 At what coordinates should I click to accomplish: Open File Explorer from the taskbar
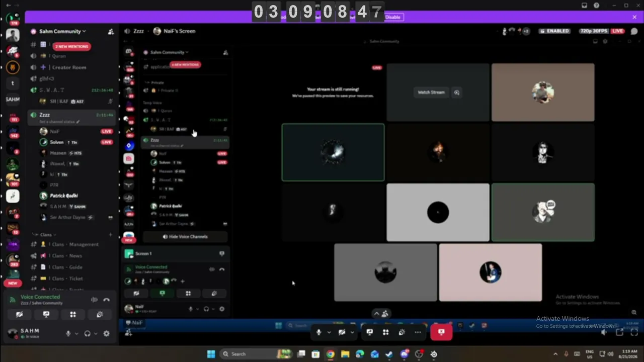[345, 354]
